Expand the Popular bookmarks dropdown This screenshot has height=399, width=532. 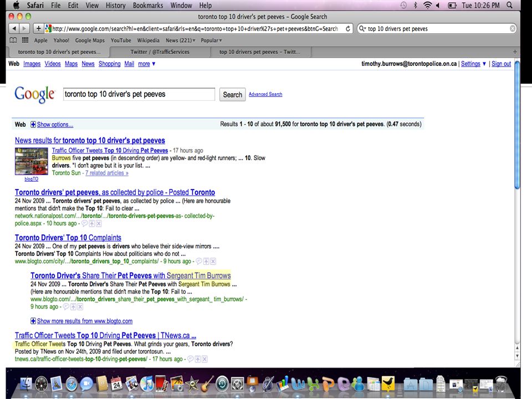211,40
